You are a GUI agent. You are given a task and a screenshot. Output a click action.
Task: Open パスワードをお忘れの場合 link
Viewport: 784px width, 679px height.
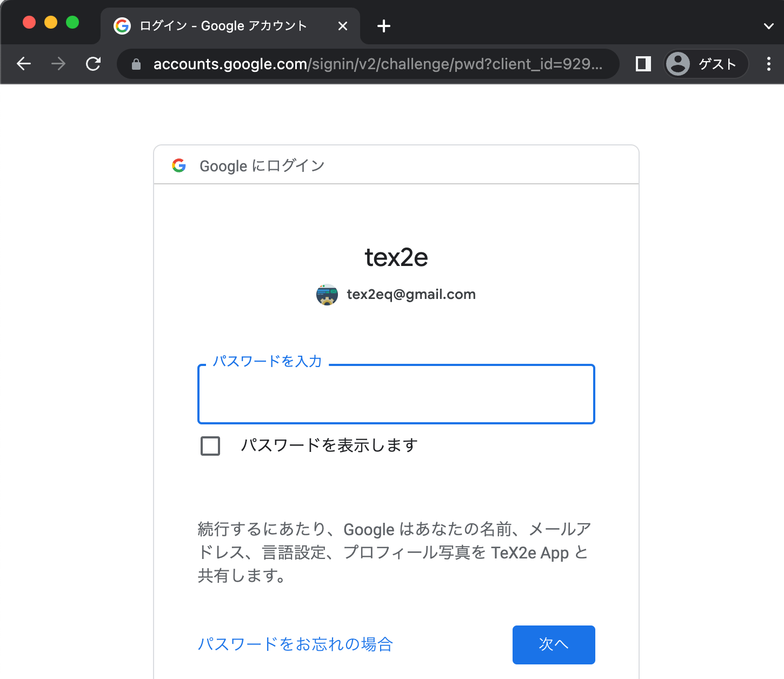tap(295, 644)
